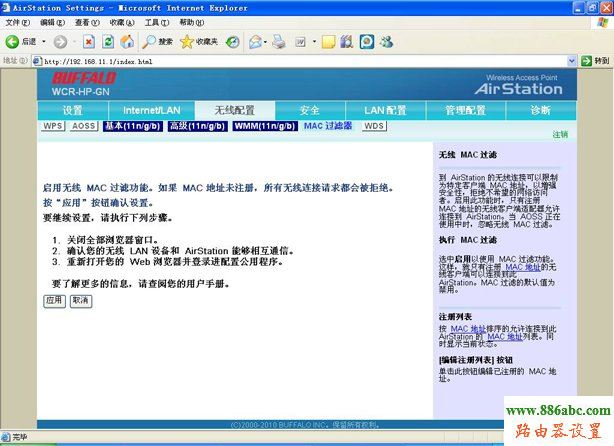The image size is (614, 446).
Task: Click the Mail envelope toolbar icon
Action: [x=254, y=42]
